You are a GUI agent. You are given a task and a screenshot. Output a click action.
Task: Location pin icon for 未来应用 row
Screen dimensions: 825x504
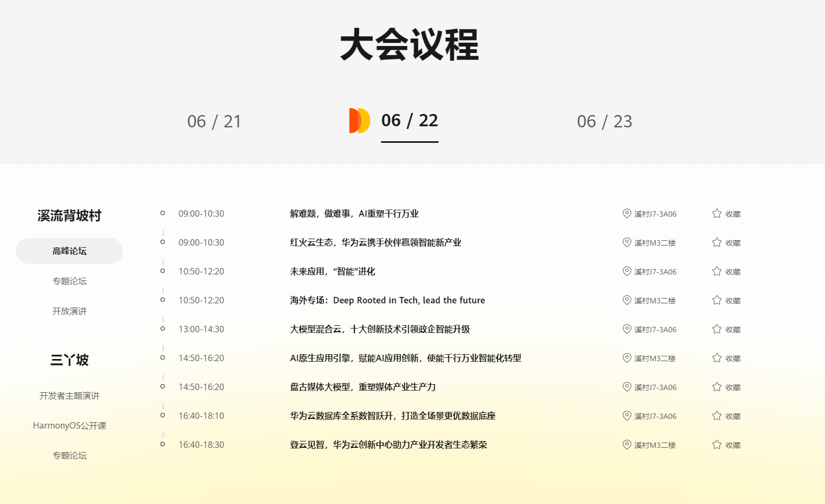point(627,271)
